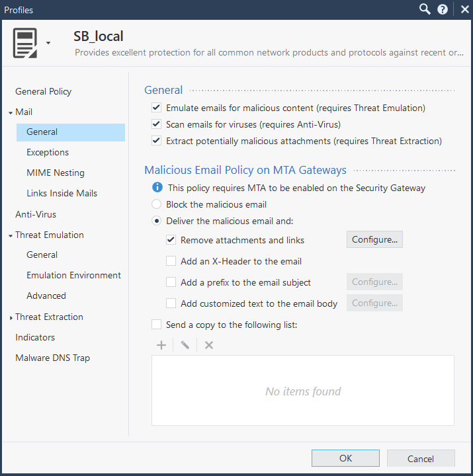Viewport: 473px width, 476px height.
Task: Open help via the question mark icon
Action: tap(443, 9)
